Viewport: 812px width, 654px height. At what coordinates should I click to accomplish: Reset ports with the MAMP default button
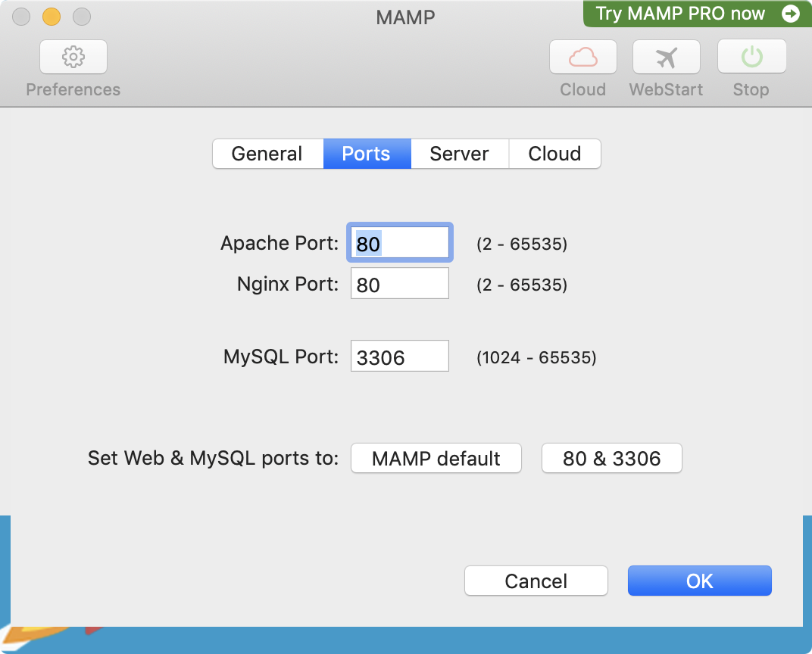pyautogui.click(x=436, y=459)
